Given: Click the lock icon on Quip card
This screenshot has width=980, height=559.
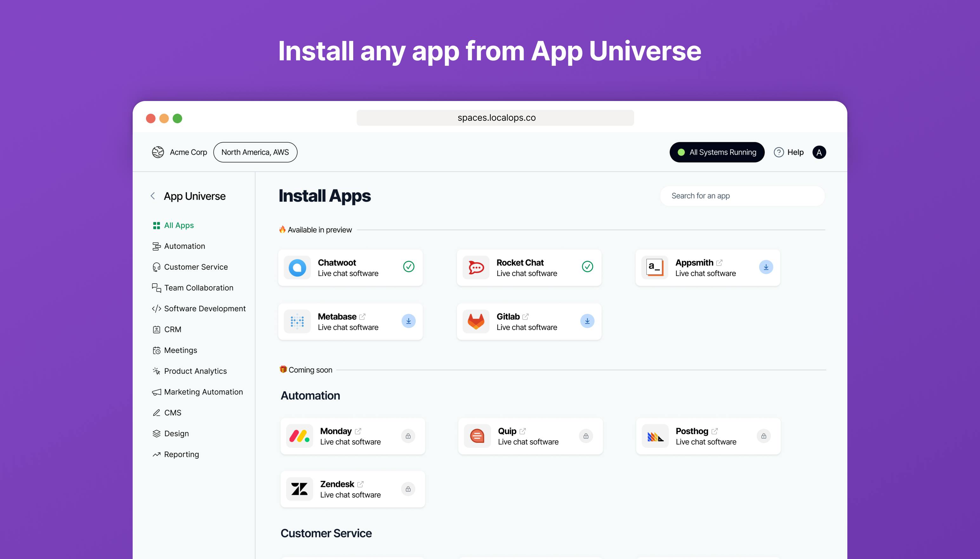Looking at the screenshot, I should (x=586, y=436).
